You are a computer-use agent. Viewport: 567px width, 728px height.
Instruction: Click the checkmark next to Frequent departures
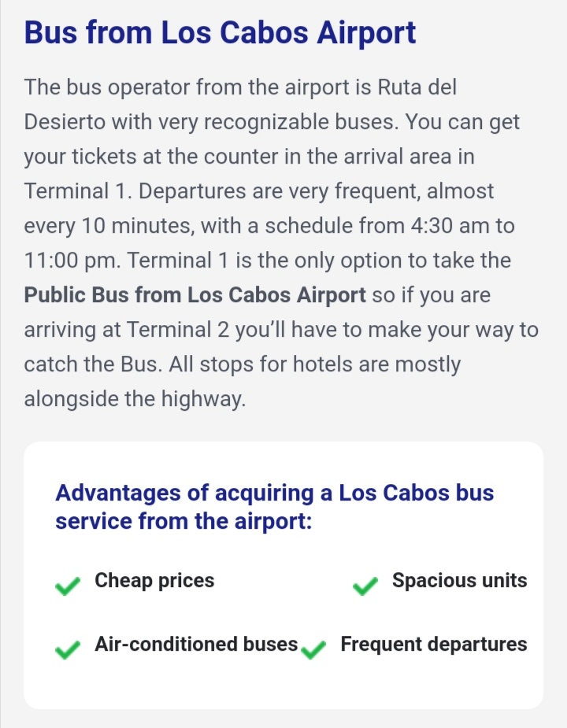313,649
